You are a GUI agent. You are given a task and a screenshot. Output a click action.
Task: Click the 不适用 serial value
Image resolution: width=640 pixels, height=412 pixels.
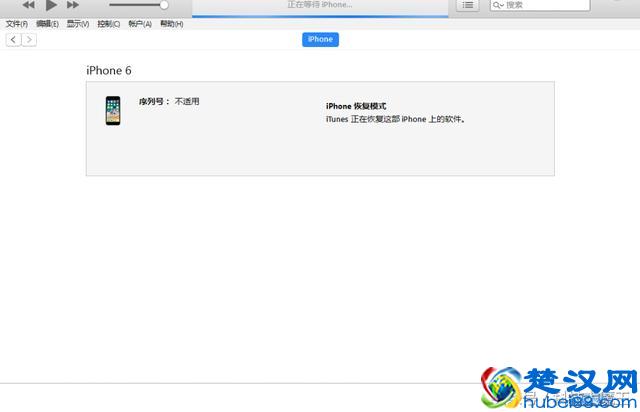coord(187,101)
